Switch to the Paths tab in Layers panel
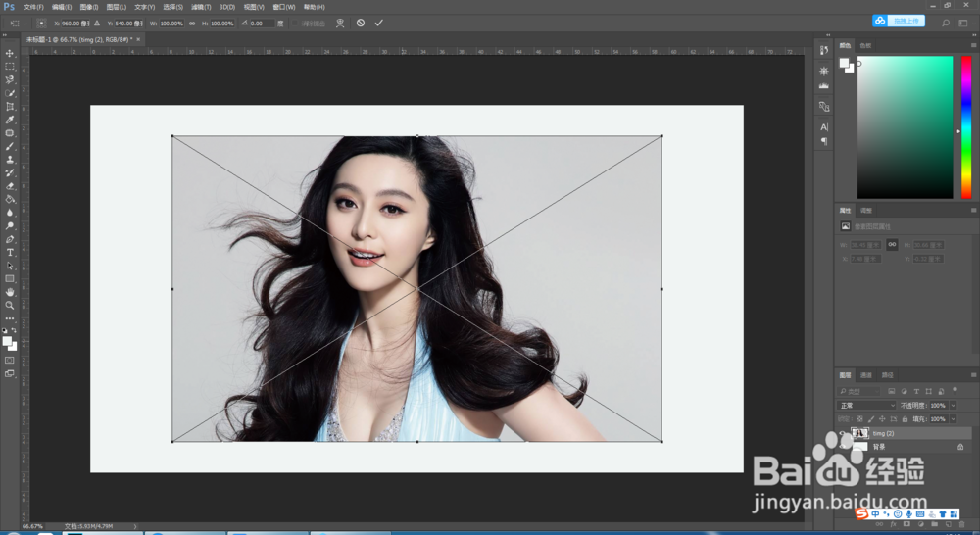The image size is (980, 535). 888,375
